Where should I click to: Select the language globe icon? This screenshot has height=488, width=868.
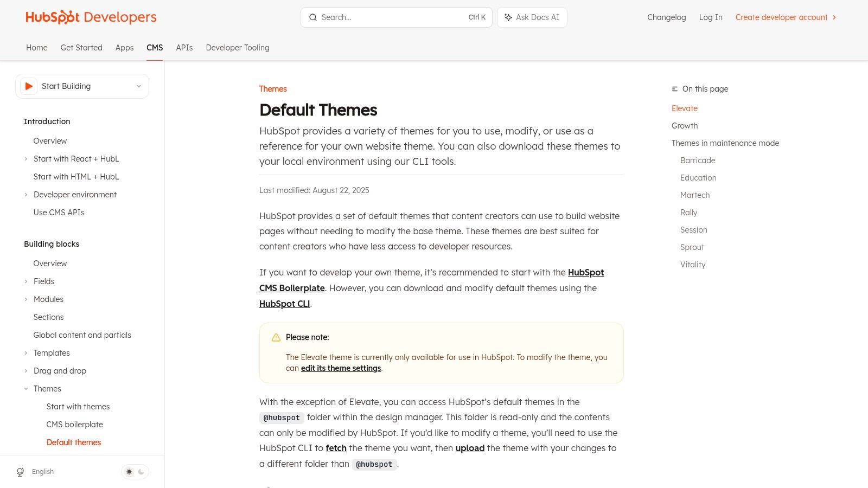click(x=20, y=471)
